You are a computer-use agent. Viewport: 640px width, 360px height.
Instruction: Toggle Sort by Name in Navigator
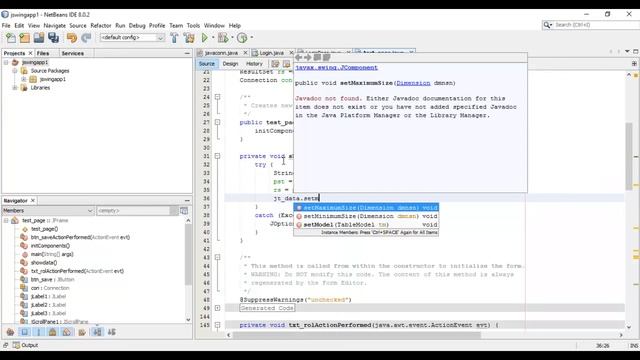tap(97, 332)
